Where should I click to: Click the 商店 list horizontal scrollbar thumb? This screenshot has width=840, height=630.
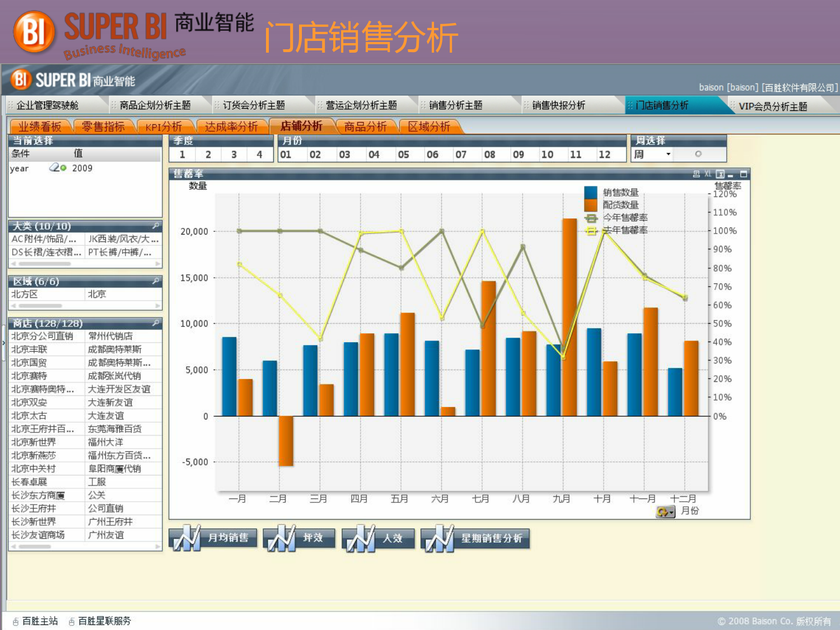click(35, 547)
